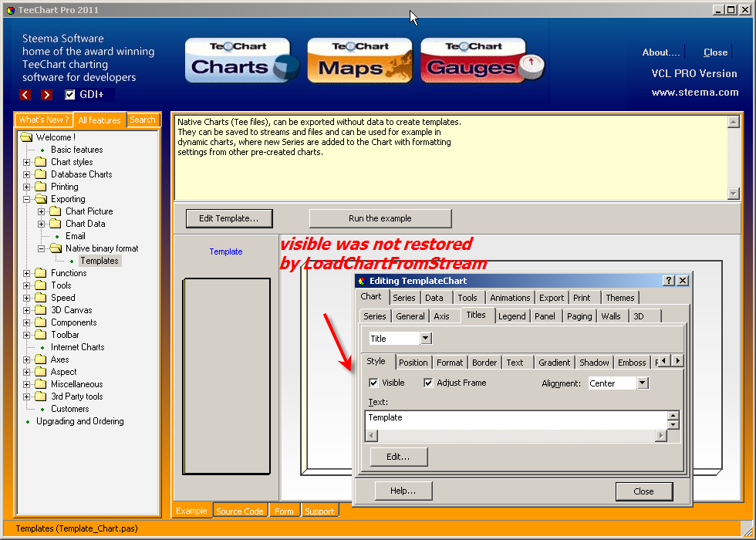Collapse the Exporting node
Screen dimensions: 756x540
click(x=27, y=199)
